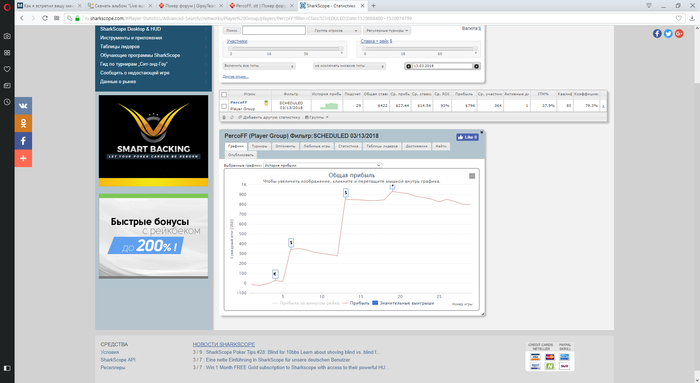Open the 'Группы' dropdown under the table

(317, 117)
